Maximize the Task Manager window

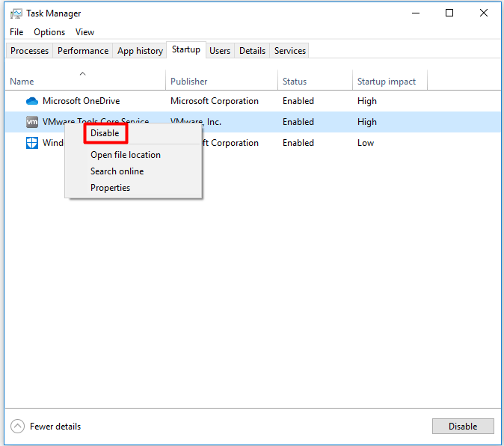(449, 13)
